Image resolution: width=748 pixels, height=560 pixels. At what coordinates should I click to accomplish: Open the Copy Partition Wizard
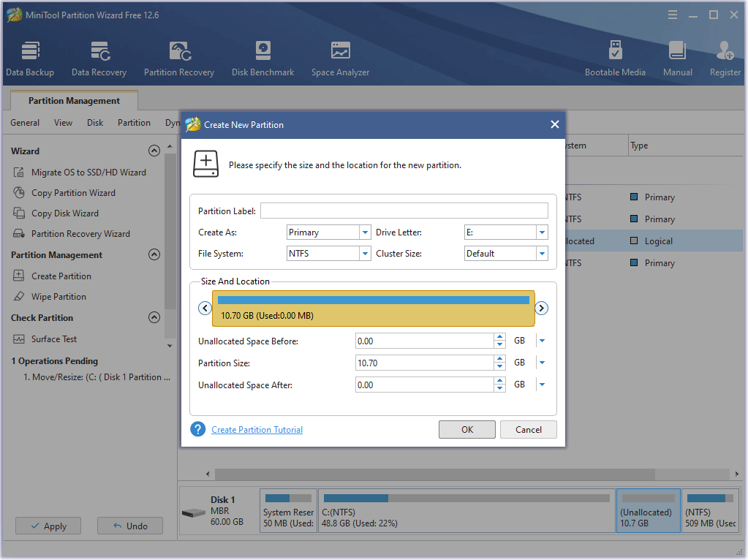(x=64, y=193)
